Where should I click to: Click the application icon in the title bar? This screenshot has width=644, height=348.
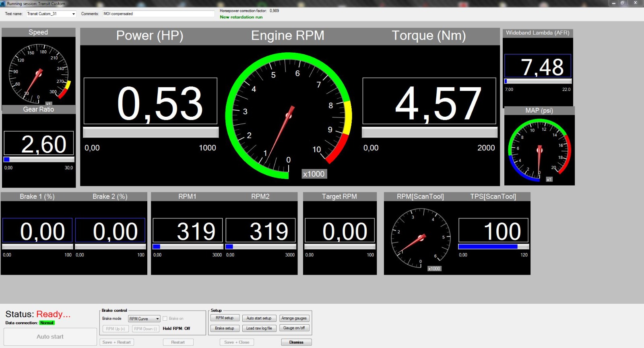tap(3, 3)
